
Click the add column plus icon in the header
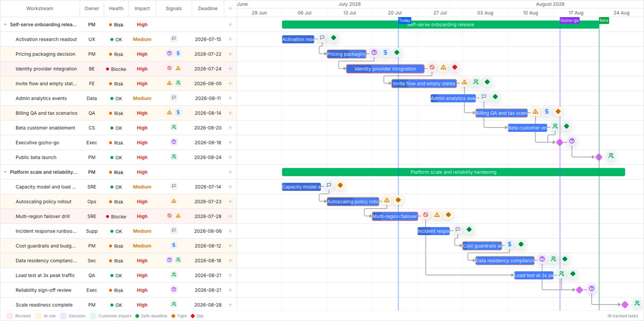pyautogui.click(x=230, y=8)
